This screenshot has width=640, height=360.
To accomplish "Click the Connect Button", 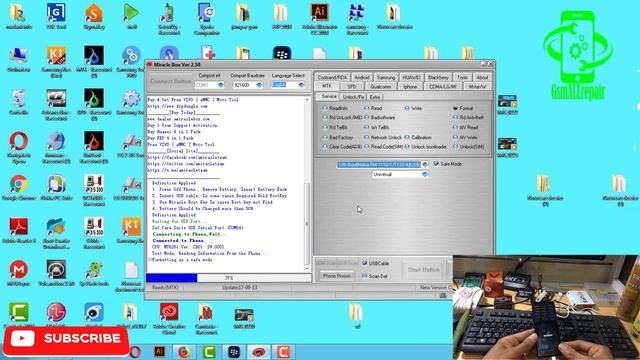I will pos(170,81).
